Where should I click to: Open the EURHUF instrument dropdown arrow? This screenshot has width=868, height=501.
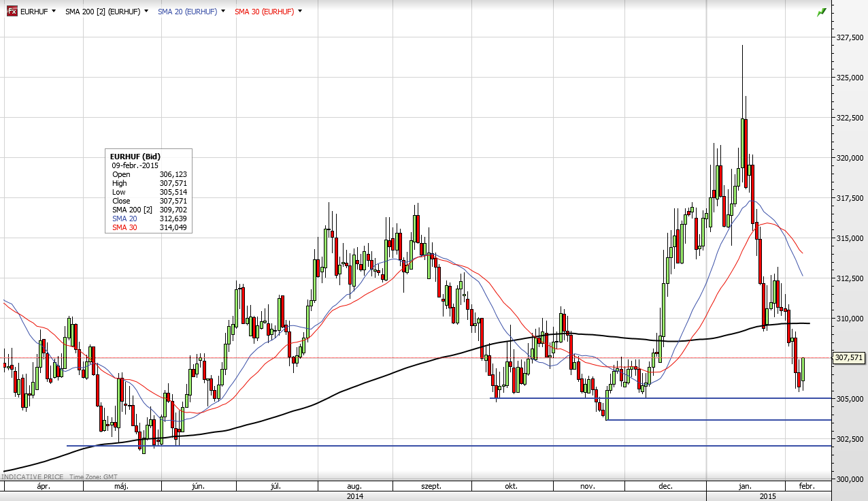coord(54,12)
